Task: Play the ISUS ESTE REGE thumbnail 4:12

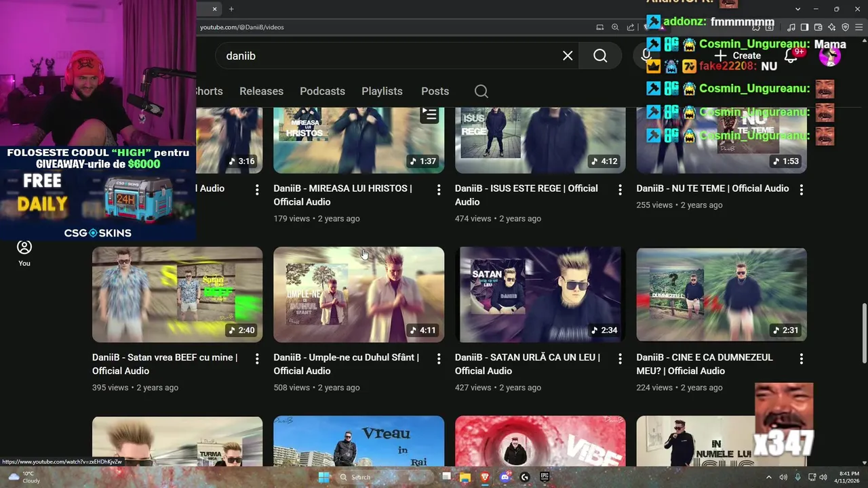Action: point(540,140)
